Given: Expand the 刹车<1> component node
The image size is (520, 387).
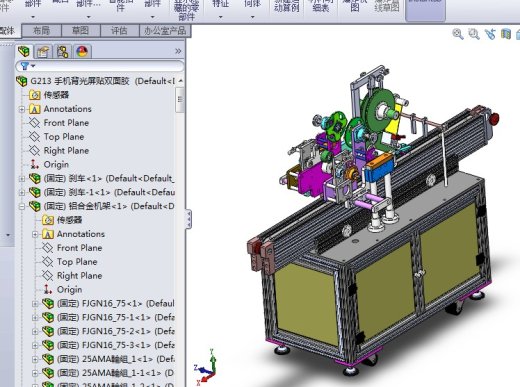Looking at the screenshot, I should [x=22, y=179].
